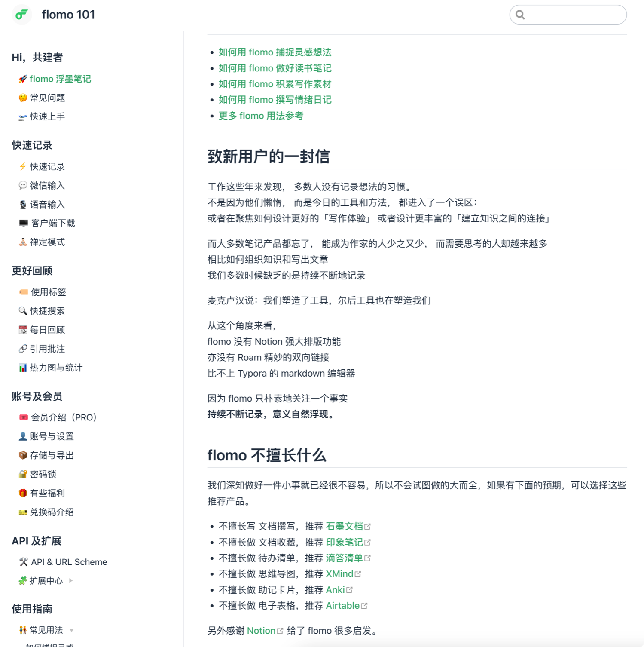Follow the 石墨文档 external link
The height and width of the screenshot is (647, 644).
point(345,527)
